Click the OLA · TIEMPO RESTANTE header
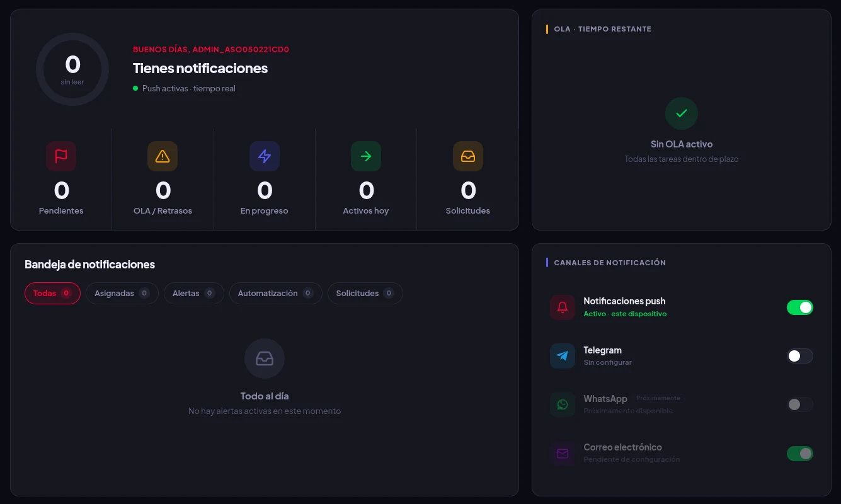 (603, 29)
